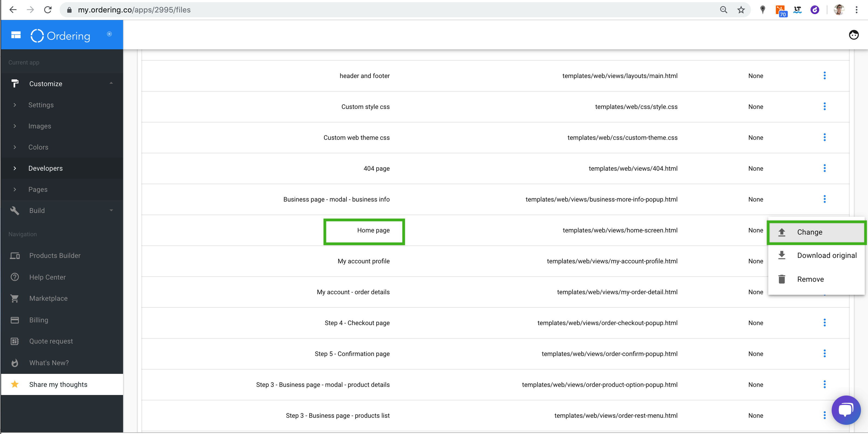The height and width of the screenshot is (434, 868).
Task: Click the user avatar face icon
Action: pyautogui.click(x=853, y=35)
